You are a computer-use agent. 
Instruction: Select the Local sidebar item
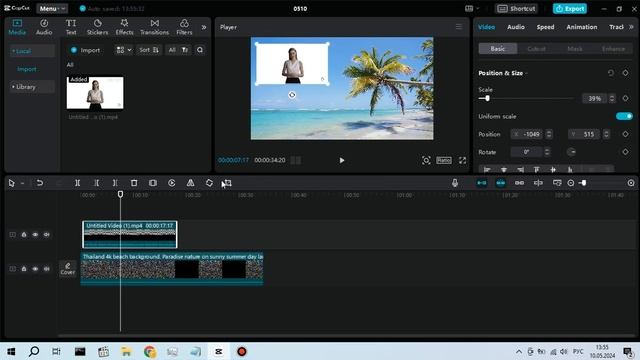point(32,51)
